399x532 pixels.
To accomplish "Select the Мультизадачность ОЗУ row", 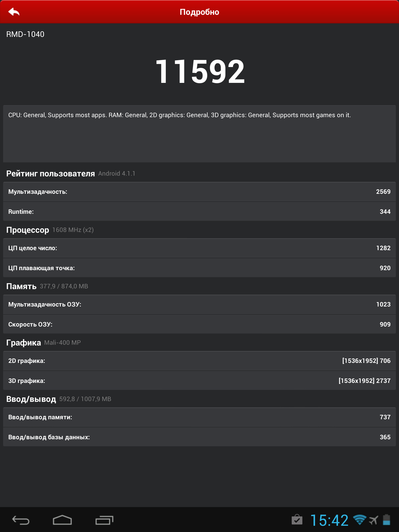I will click(x=199, y=304).
